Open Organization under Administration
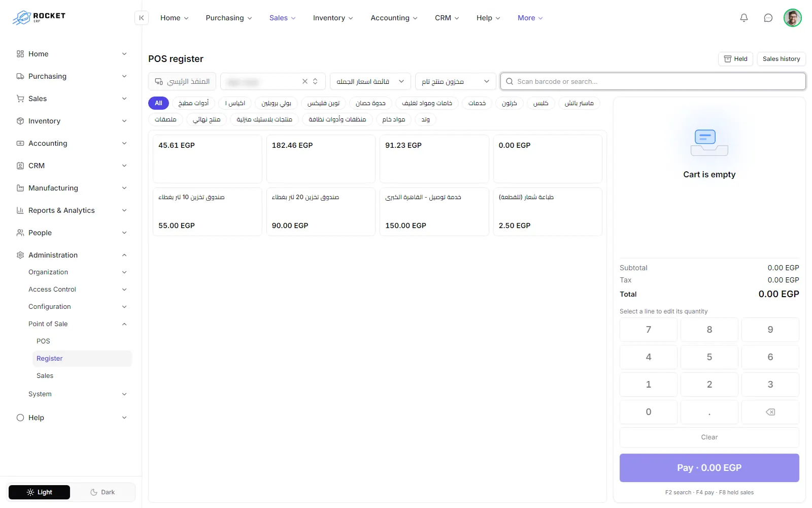Viewport: 812px width, 508px height. tap(78, 272)
